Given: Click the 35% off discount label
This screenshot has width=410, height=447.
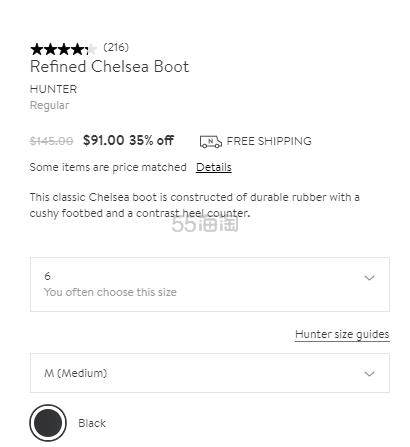Looking at the screenshot, I should [x=152, y=140].
